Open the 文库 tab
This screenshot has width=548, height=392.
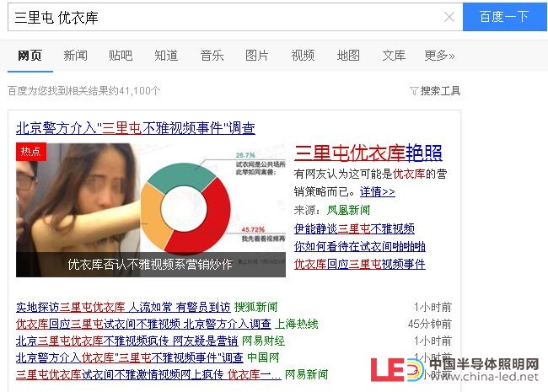point(394,56)
